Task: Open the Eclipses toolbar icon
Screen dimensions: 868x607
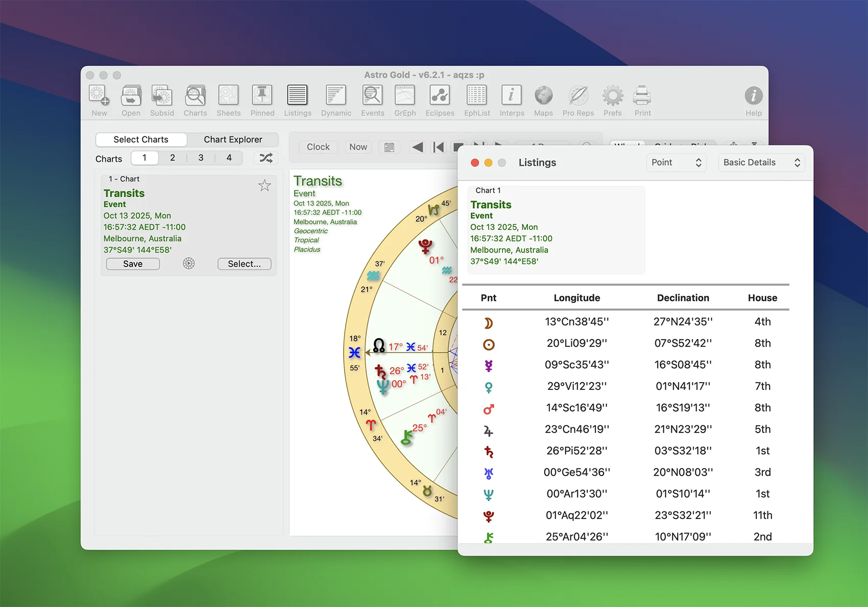Action: (x=440, y=101)
